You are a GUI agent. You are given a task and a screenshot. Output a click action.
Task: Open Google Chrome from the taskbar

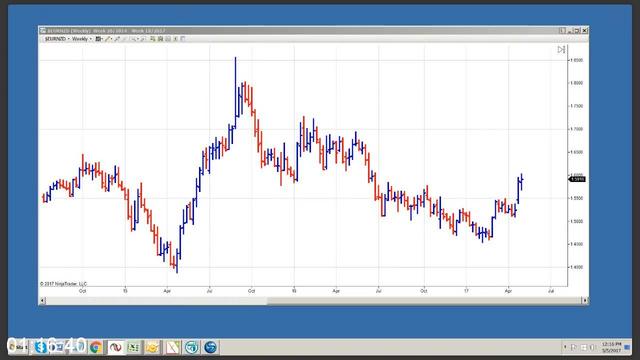click(96, 347)
